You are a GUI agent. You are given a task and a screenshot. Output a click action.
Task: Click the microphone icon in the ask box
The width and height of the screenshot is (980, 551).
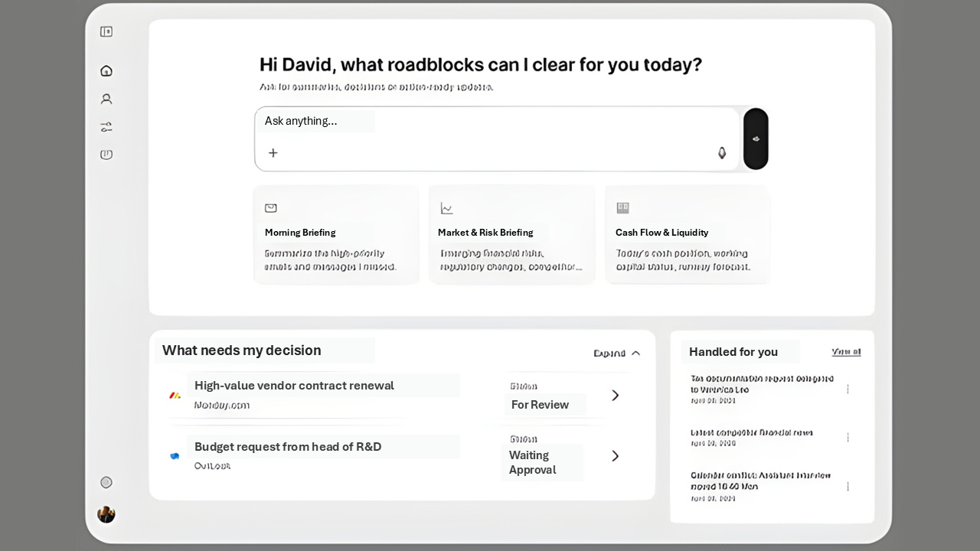(x=721, y=153)
